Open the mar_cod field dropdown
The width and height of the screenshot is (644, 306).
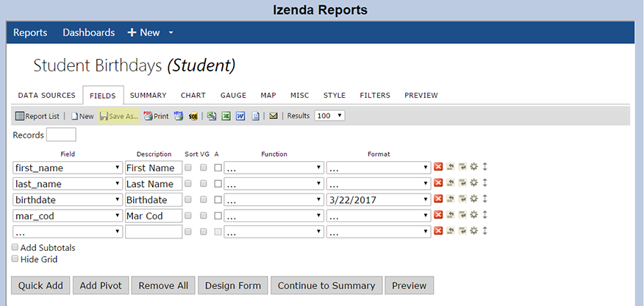tap(68, 216)
